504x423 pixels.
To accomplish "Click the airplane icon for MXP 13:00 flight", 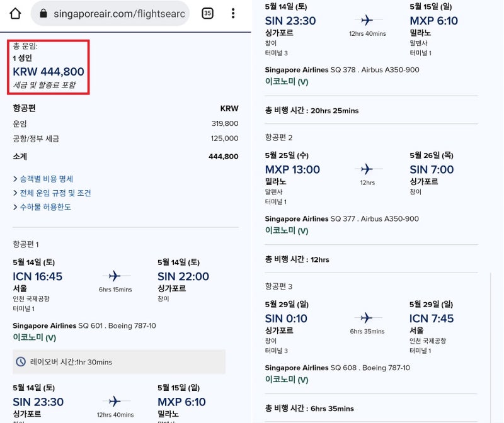I will click(x=367, y=169).
